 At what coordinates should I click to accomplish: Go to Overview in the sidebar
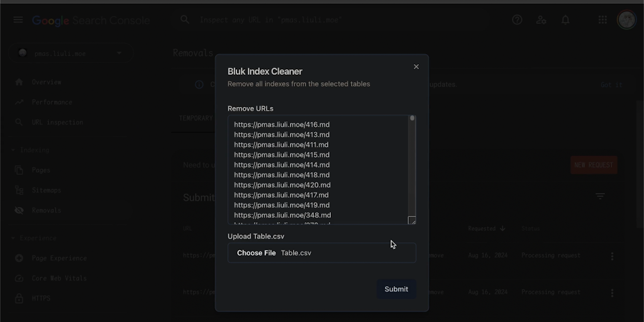point(47,82)
